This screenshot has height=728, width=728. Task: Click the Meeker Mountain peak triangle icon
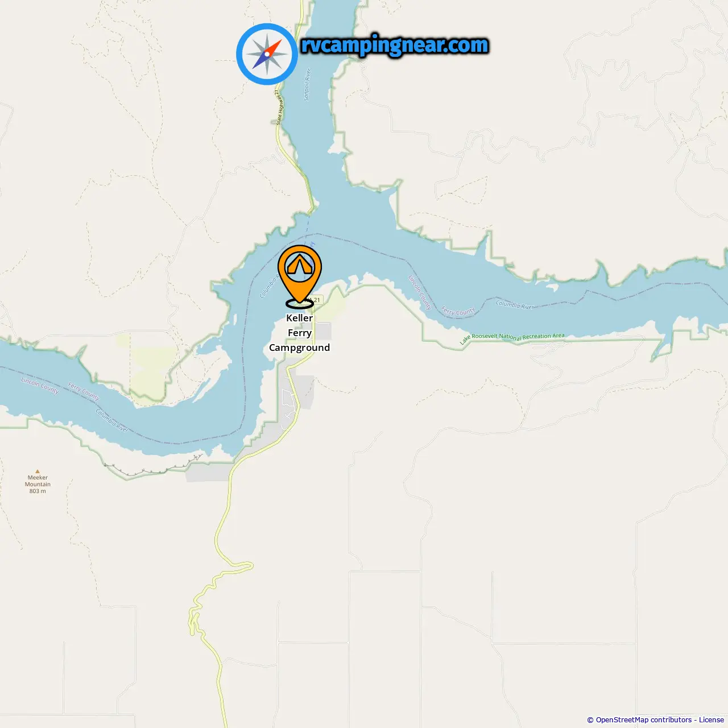click(x=38, y=471)
